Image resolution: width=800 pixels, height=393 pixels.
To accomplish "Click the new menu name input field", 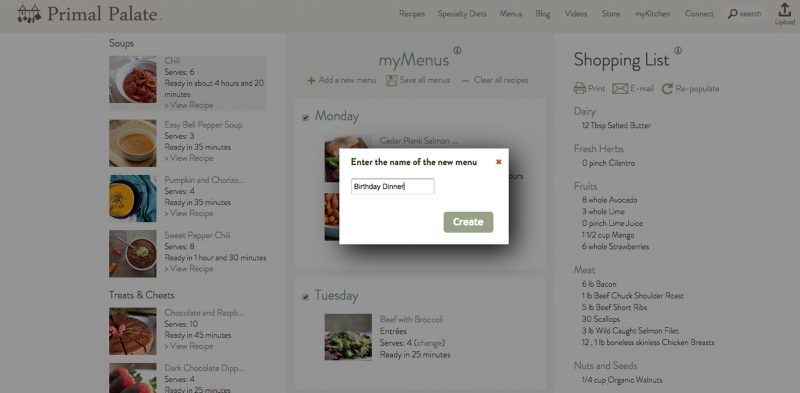I will point(393,186).
